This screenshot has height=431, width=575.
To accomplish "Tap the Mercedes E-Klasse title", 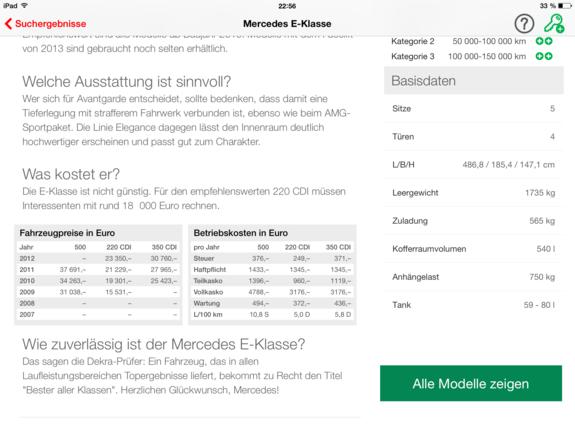I will click(x=287, y=24).
